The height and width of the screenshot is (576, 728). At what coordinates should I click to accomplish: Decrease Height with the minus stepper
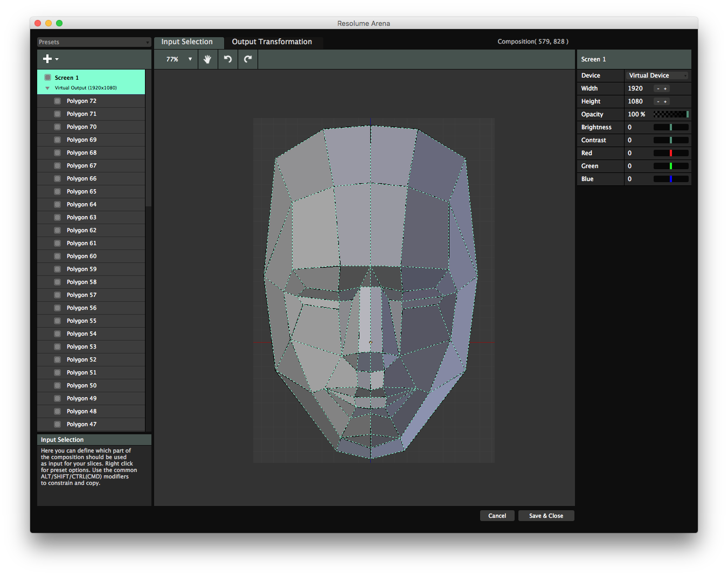(658, 102)
